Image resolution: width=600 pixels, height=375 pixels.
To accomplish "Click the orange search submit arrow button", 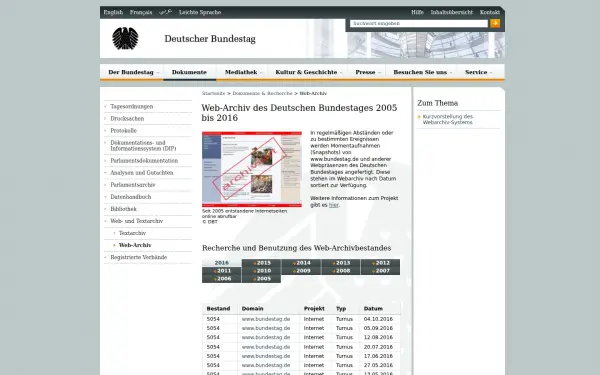I will (495, 23).
